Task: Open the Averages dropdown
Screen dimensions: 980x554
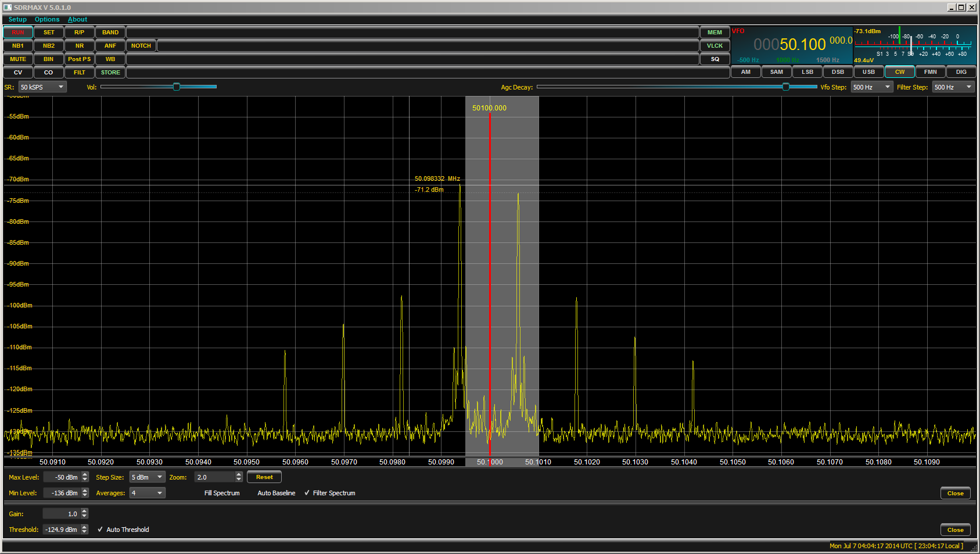Action: 148,493
